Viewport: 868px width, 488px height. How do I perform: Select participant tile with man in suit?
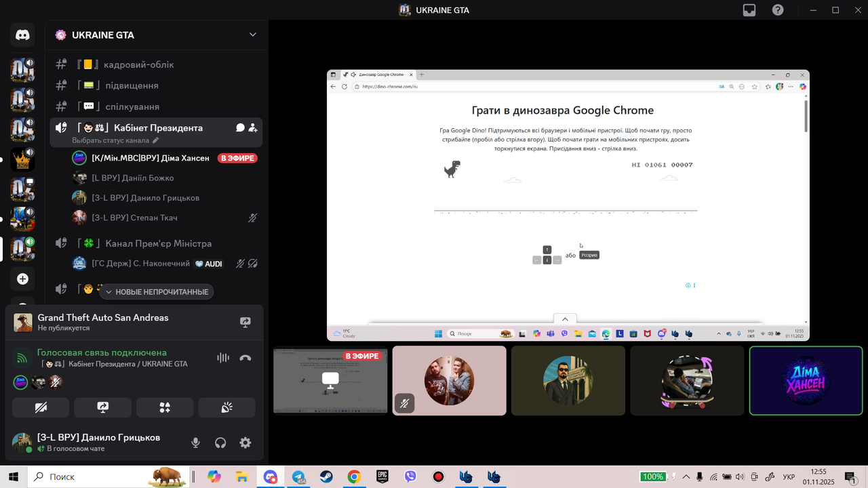[x=568, y=381]
